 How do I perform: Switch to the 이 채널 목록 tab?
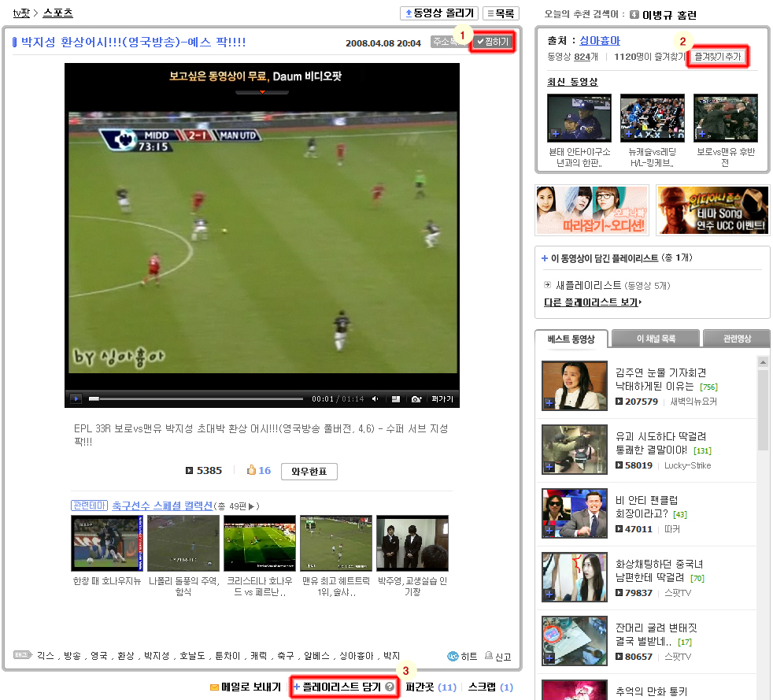coord(656,339)
